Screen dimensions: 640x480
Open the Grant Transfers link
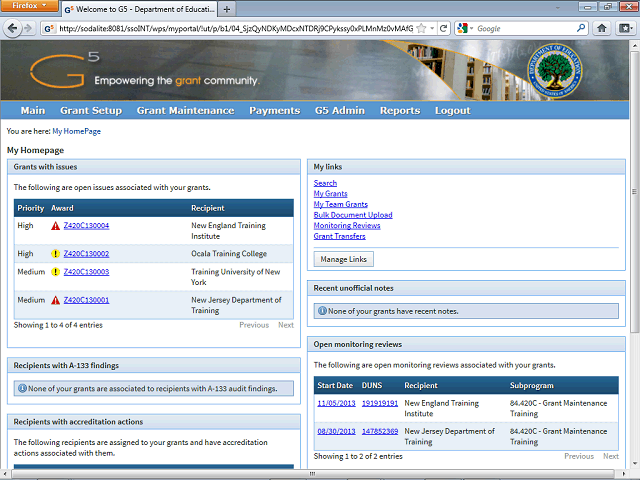[x=340, y=236]
